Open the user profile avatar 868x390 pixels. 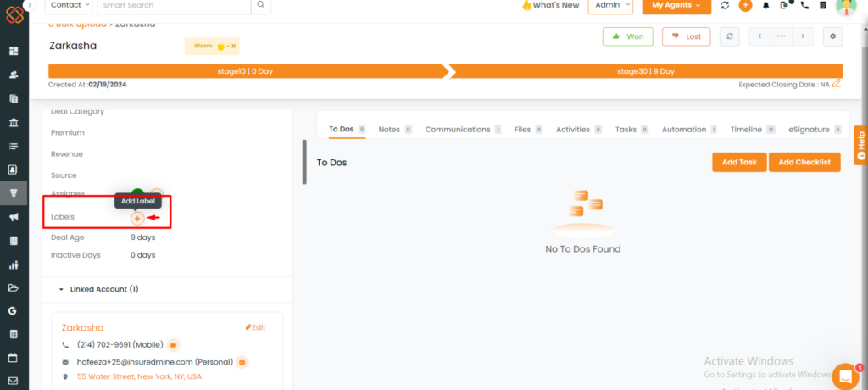click(846, 6)
